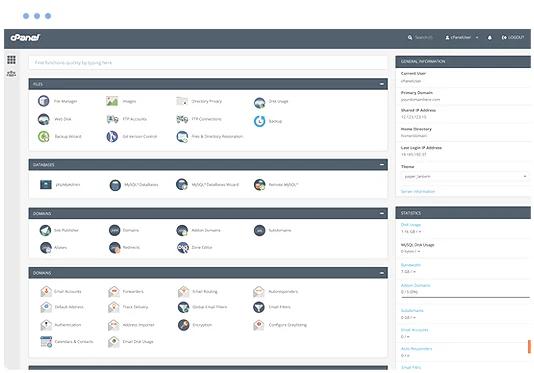Image resolution: width=534 pixels, height=373 pixels.
Task: Launch the Backup Wizard icon
Action: point(44,136)
